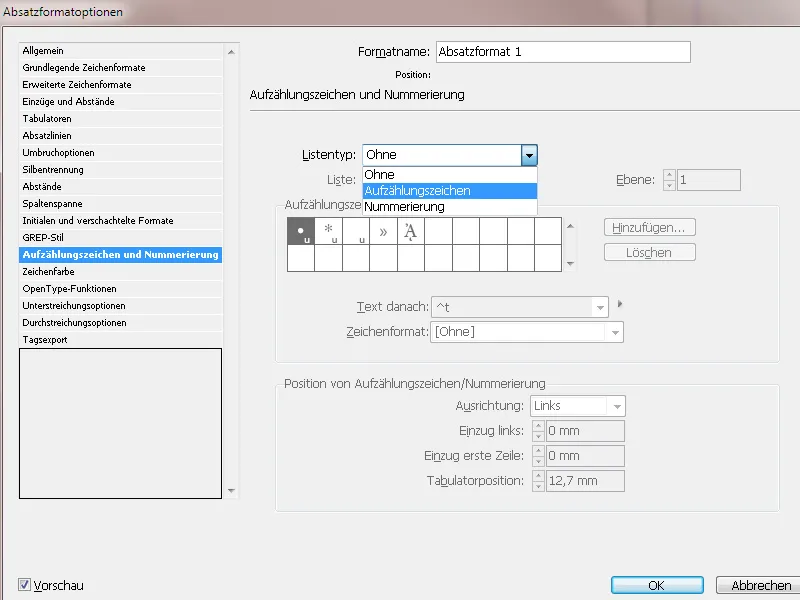
Task: Open special character flyout next to Text danach
Action: pos(620,304)
